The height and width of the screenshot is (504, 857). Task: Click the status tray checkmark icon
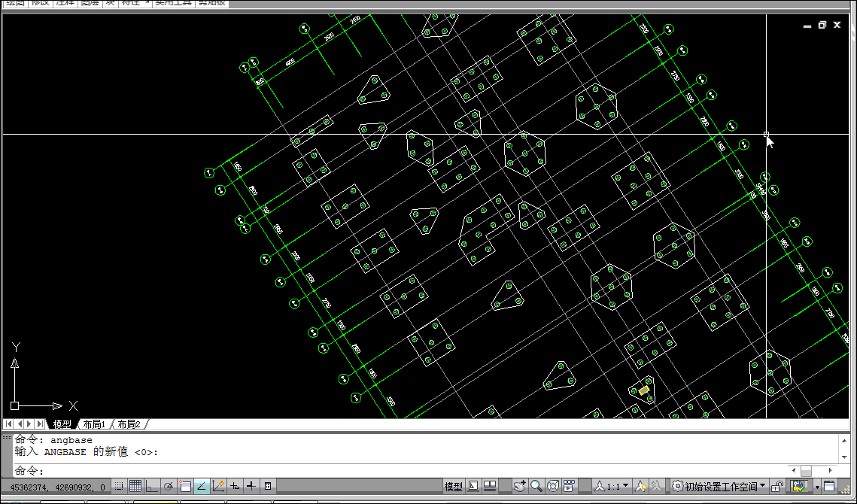point(799,486)
